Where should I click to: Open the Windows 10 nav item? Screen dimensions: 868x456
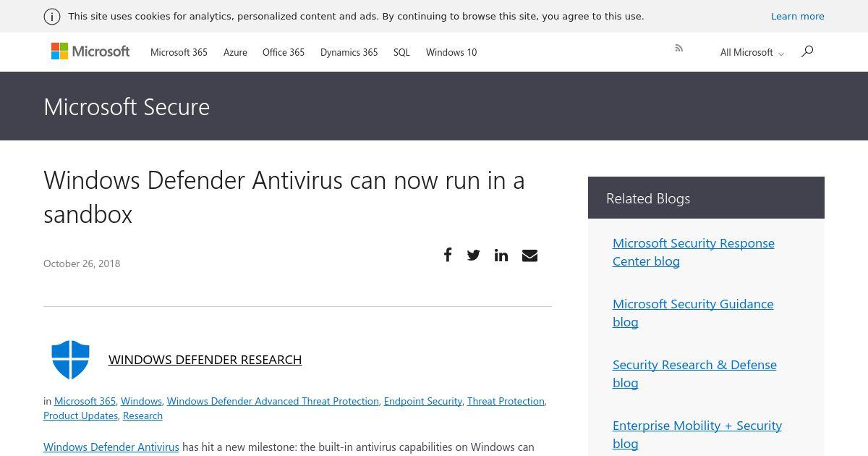click(451, 52)
